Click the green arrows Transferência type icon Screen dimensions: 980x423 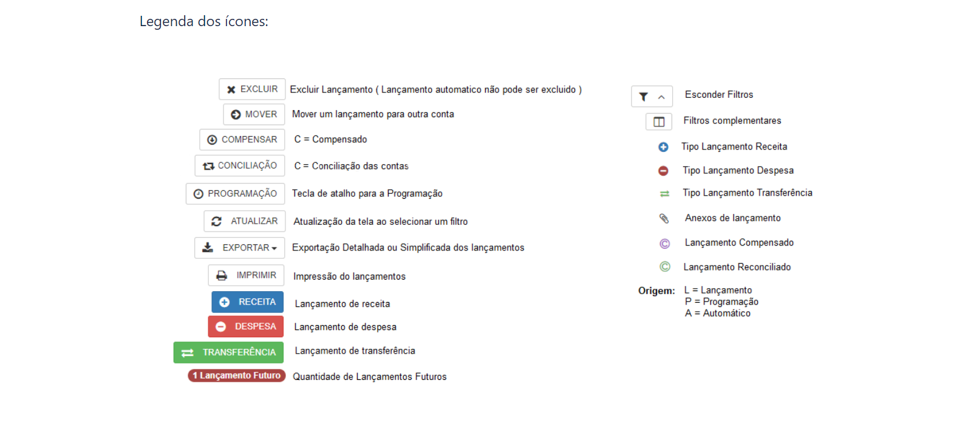pyautogui.click(x=664, y=194)
